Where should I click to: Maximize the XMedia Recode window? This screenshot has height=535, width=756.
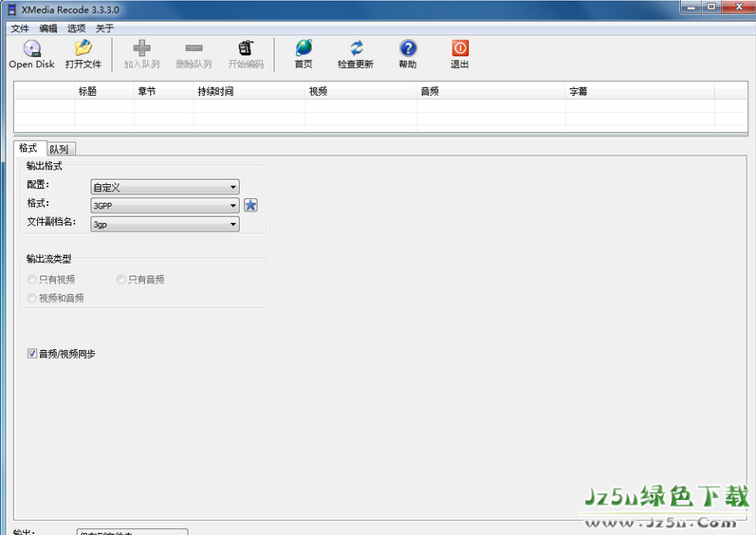[x=711, y=7]
